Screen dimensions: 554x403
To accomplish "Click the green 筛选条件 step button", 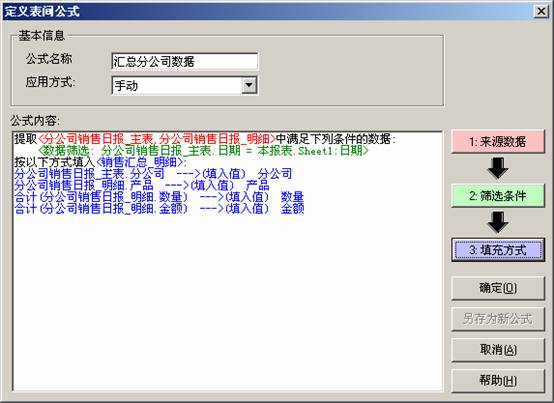I will pos(498,196).
